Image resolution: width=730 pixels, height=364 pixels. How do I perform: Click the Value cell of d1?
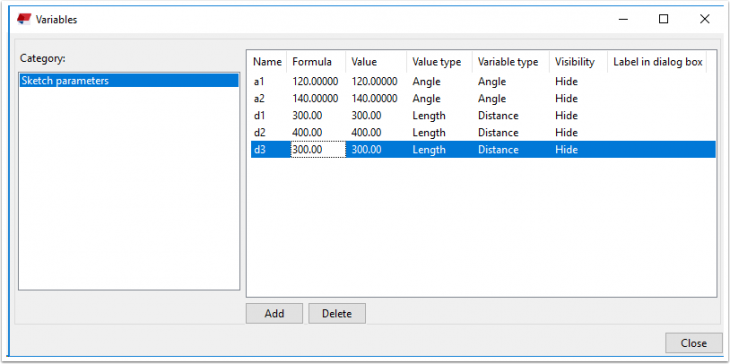(366, 115)
